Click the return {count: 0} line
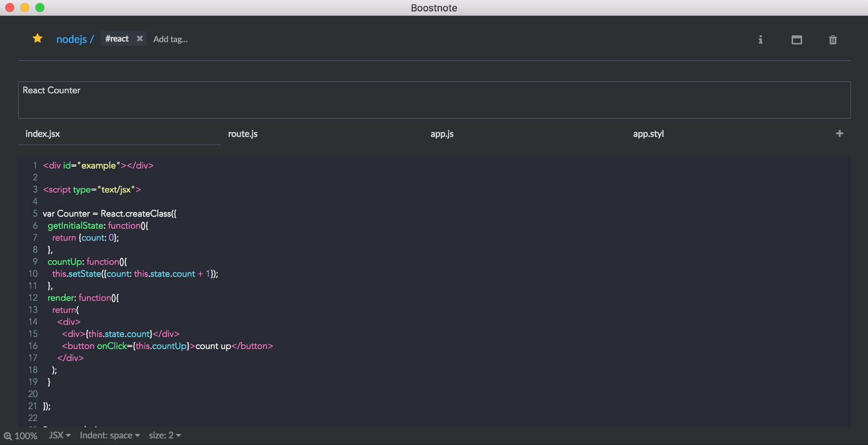The height and width of the screenshot is (445, 868). click(x=85, y=237)
